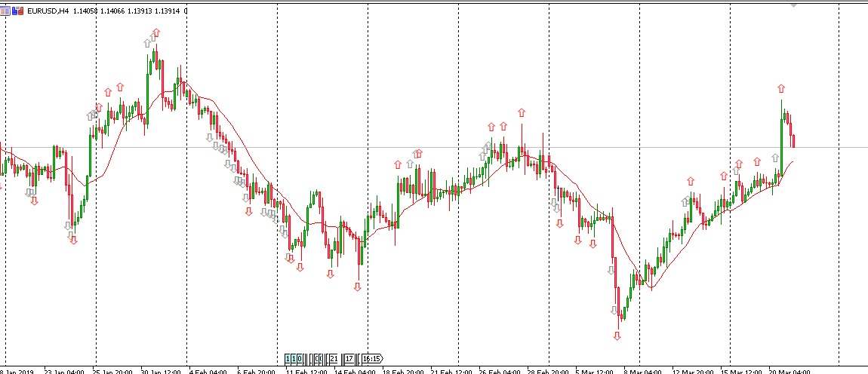
Task: Click the chart shift triangle marker at top right
Action: pyautogui.click(x=793, y=5)
